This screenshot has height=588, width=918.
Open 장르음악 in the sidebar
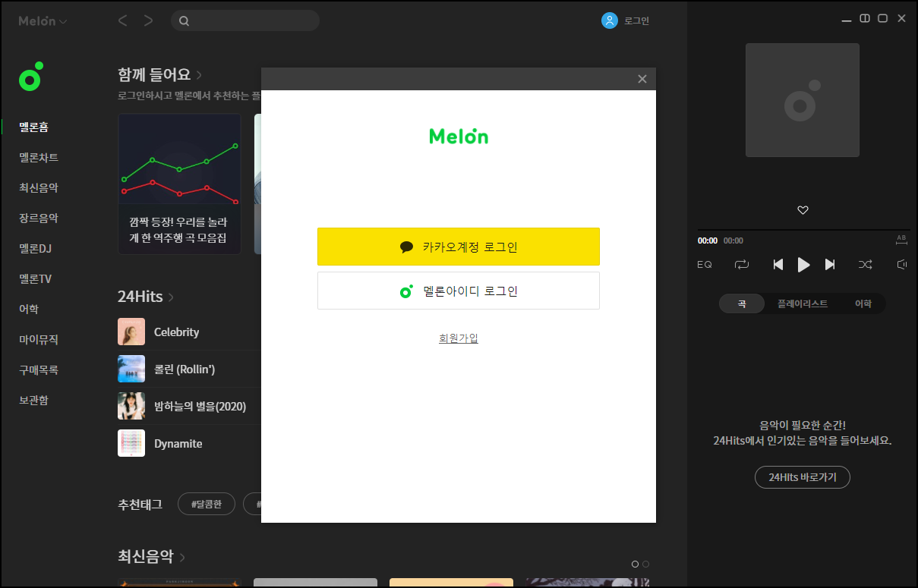click(x=39, y=219)
